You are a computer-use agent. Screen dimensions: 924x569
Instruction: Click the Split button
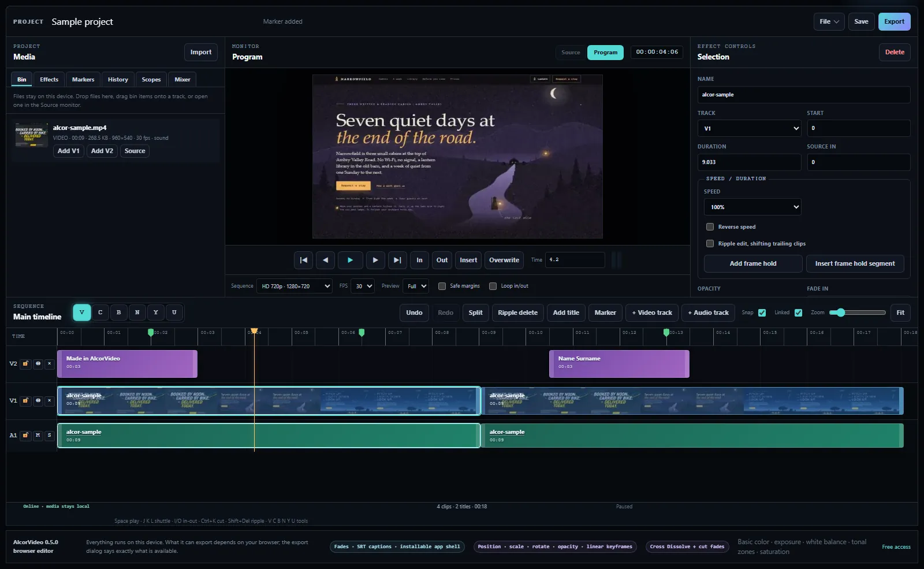[x=476, y=313]
